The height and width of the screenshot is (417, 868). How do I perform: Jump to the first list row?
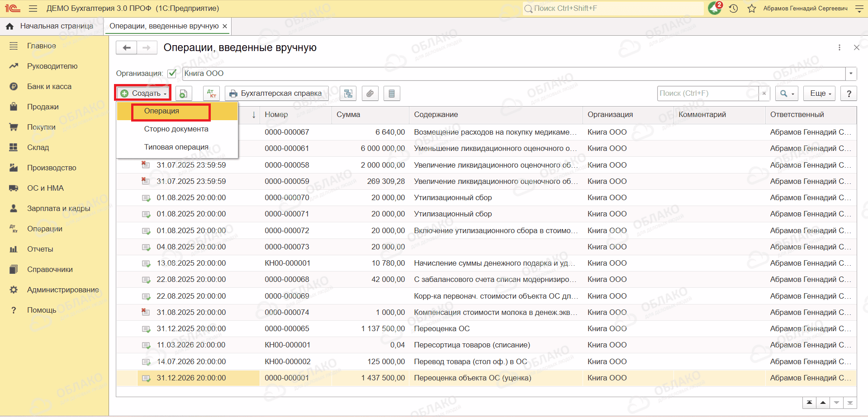pos(809,403)
